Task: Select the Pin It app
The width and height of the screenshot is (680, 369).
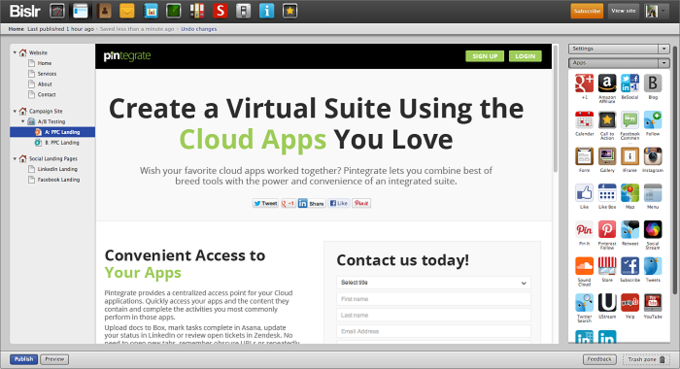Action: pos(584,230)
